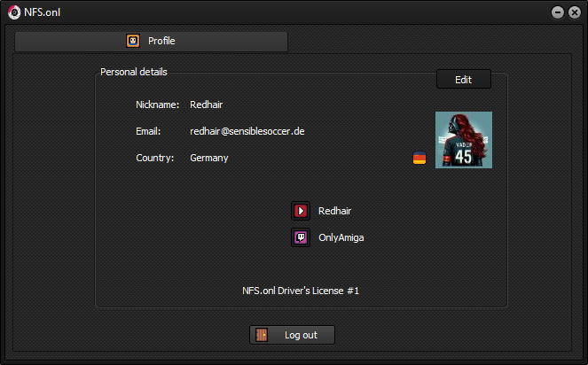Screen dimensions: 588x365
Task: Click the profile avatar picture
Action: tap(464, 140)
